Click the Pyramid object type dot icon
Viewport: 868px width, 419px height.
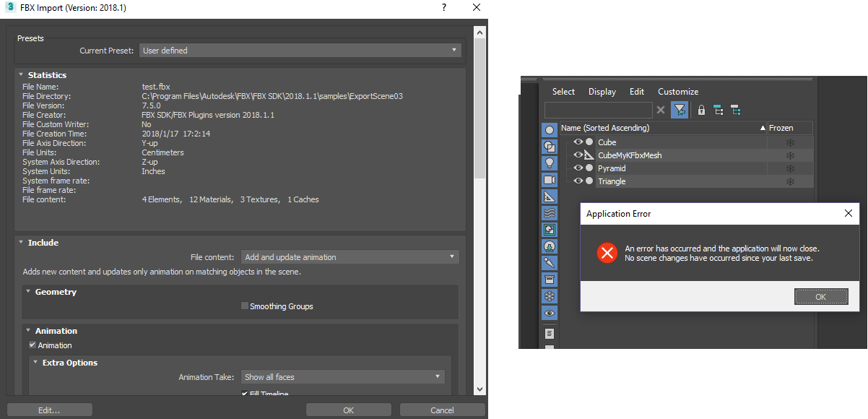[589, 168]
